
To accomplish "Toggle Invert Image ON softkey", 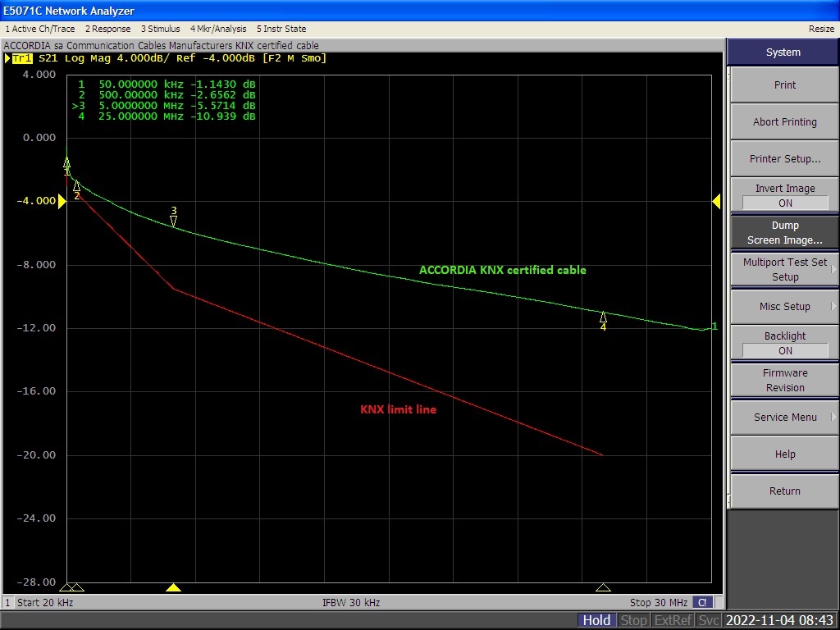I will pyautogui.click(x=785, y=195).
